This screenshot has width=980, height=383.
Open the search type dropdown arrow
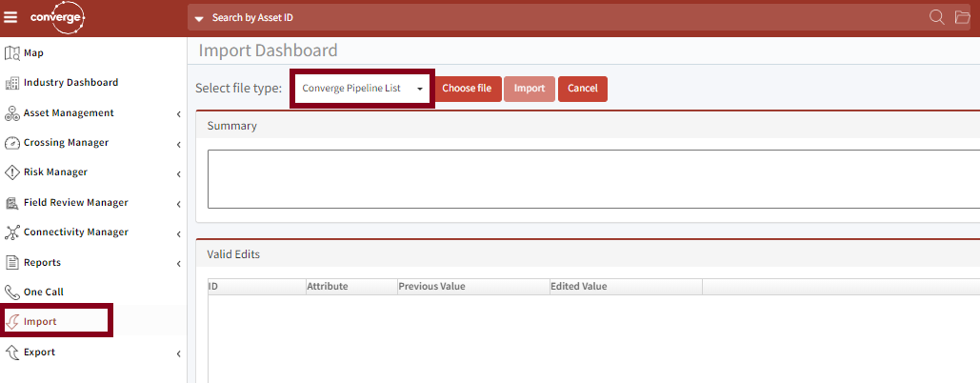coord(199,19)
